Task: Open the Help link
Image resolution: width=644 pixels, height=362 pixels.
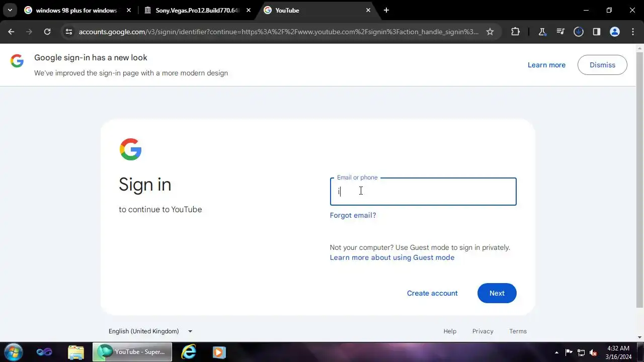Action: 450,331
